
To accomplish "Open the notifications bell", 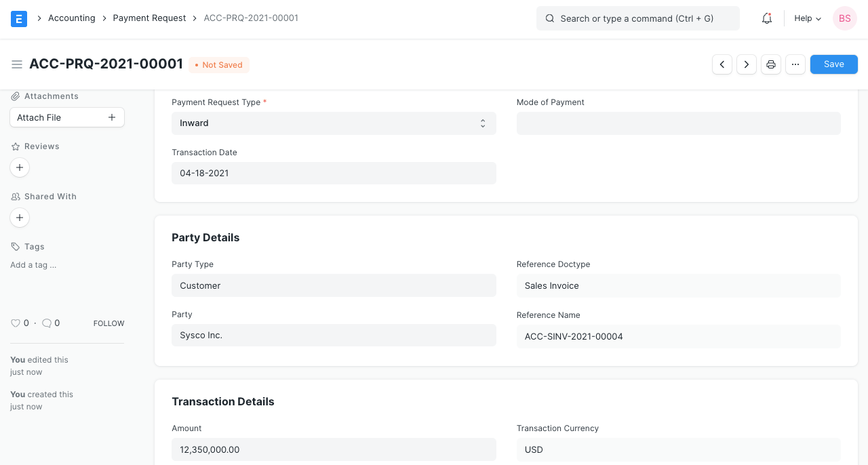I will pyautogui.click(x=766, y=18).
